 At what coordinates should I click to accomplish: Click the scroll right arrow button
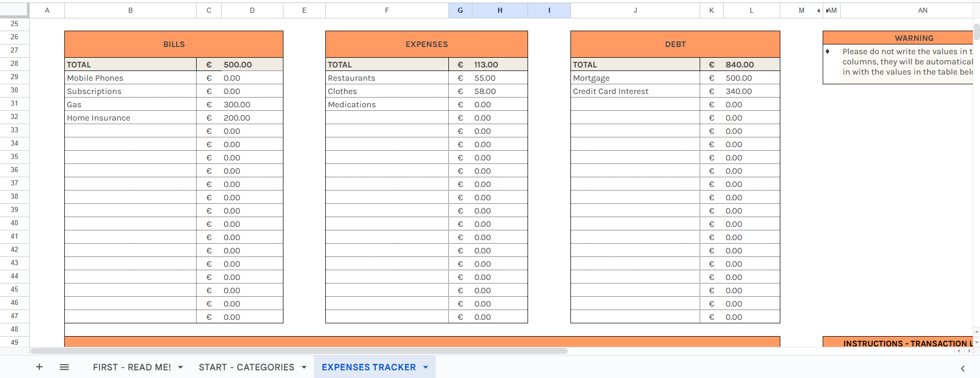click(x=969, y=351)
